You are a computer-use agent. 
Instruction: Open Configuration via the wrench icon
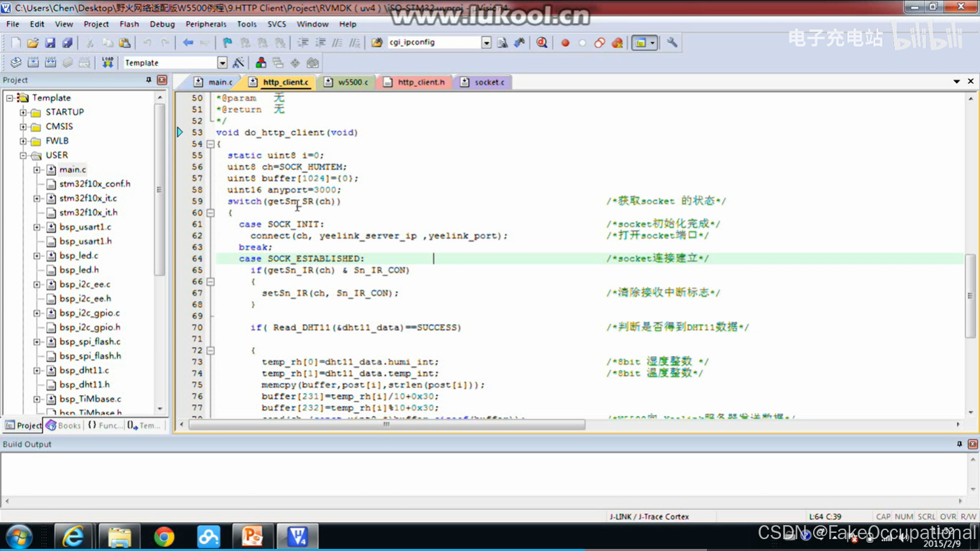coord(672,43)
